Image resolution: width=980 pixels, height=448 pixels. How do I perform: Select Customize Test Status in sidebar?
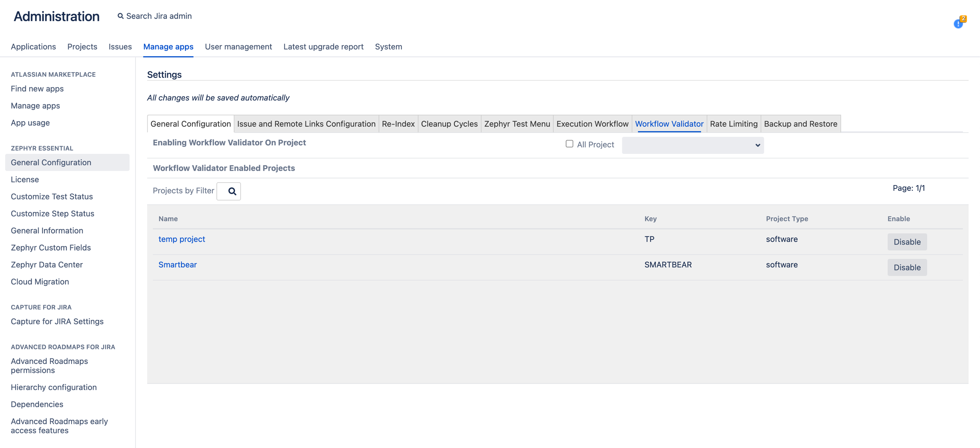52,196
